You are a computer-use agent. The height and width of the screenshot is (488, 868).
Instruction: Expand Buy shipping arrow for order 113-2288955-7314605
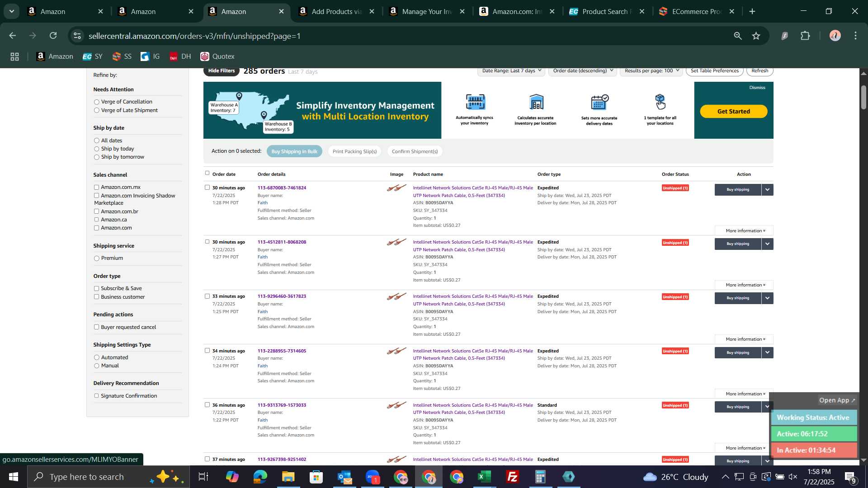pos(767,352)
